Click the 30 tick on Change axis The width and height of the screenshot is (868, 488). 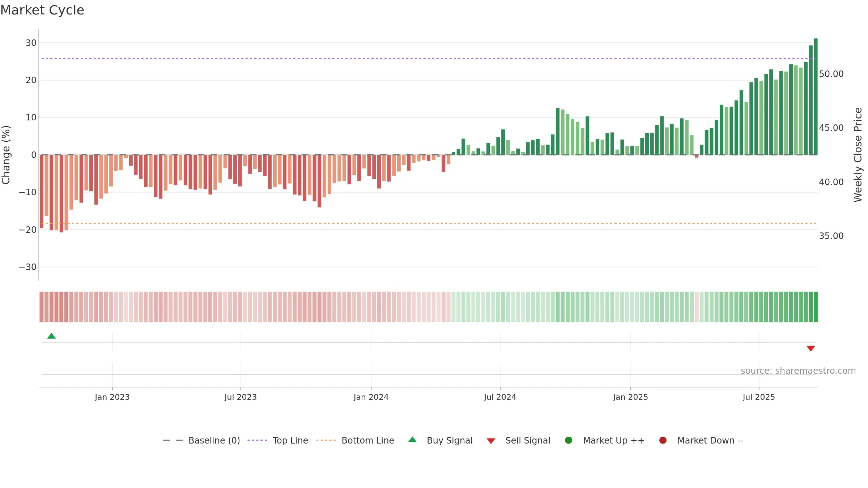click(31, 43)
